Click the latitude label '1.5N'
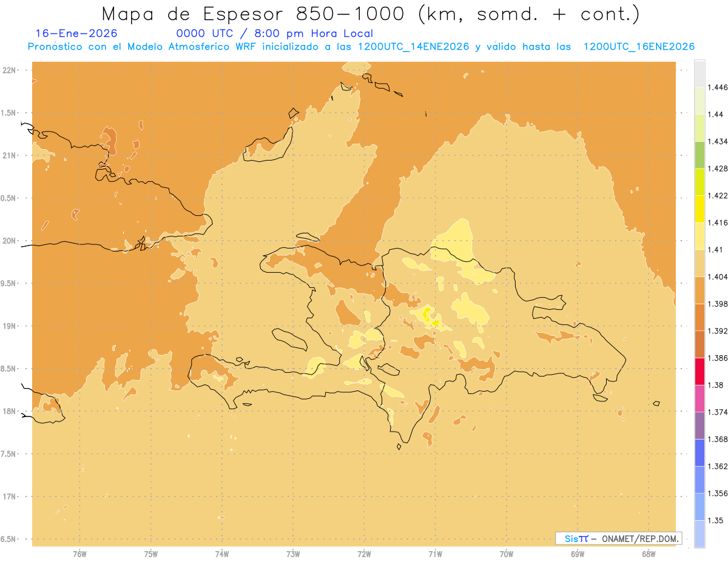728x562 pixels. click(x=9, y=113)
